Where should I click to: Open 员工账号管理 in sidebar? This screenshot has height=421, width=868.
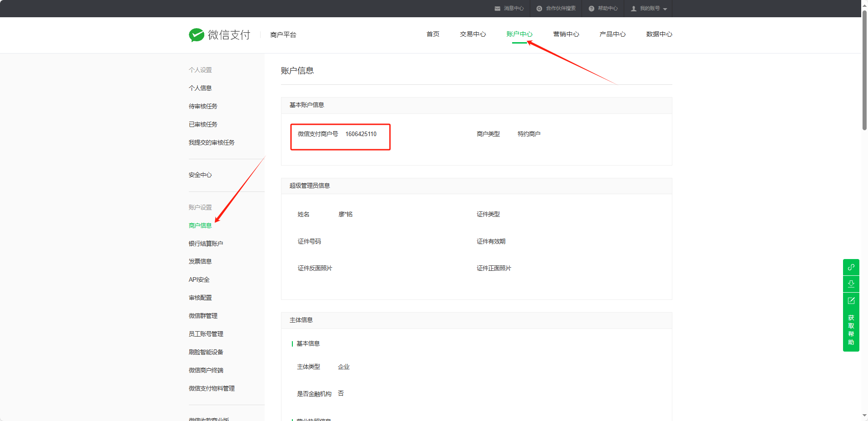coord(206,334)
